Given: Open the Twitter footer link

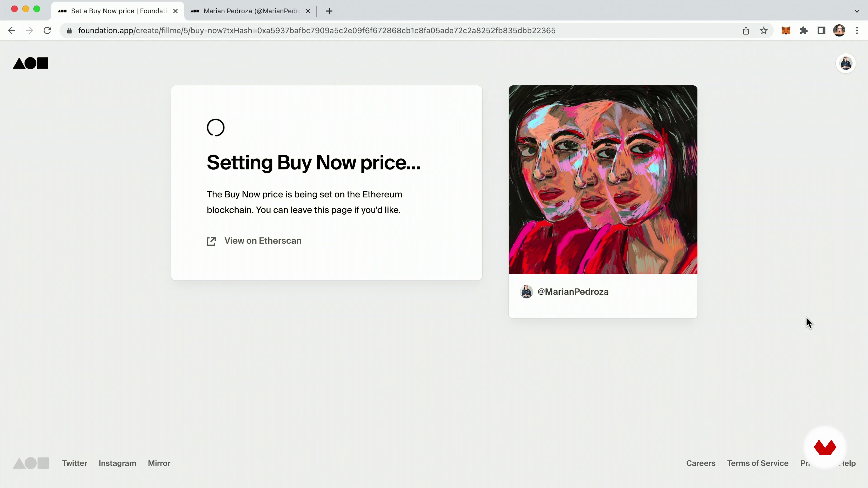Looking at the screenshot, I should pyautogui.click(x=74, y=463).
